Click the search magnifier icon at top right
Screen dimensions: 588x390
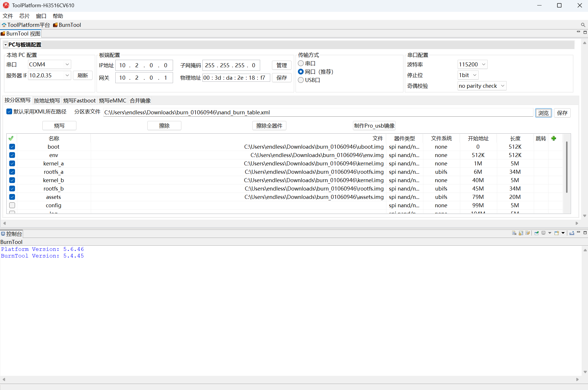[x=583, y=25]
